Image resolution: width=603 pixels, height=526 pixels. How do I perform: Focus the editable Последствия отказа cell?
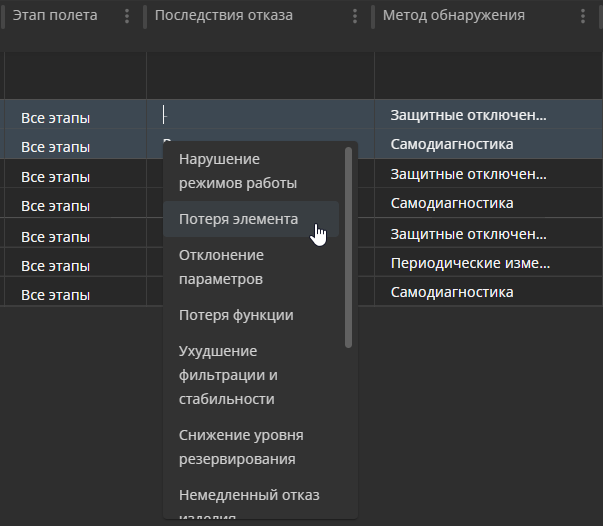point(260,115)
